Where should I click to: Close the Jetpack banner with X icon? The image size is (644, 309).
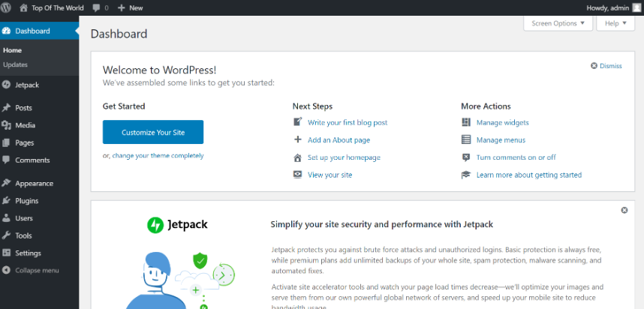point(624,210)
